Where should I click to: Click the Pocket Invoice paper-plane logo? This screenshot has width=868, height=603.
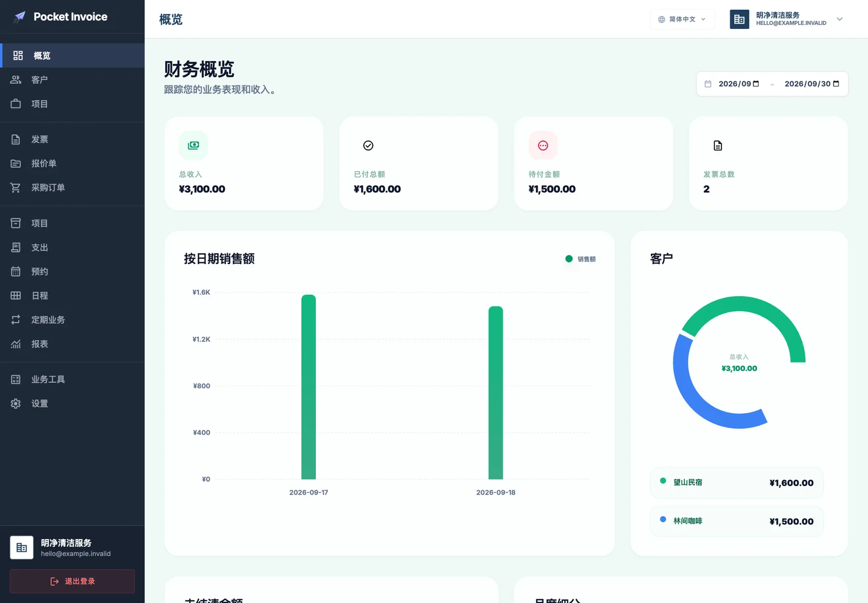click(x=20, y=17)
